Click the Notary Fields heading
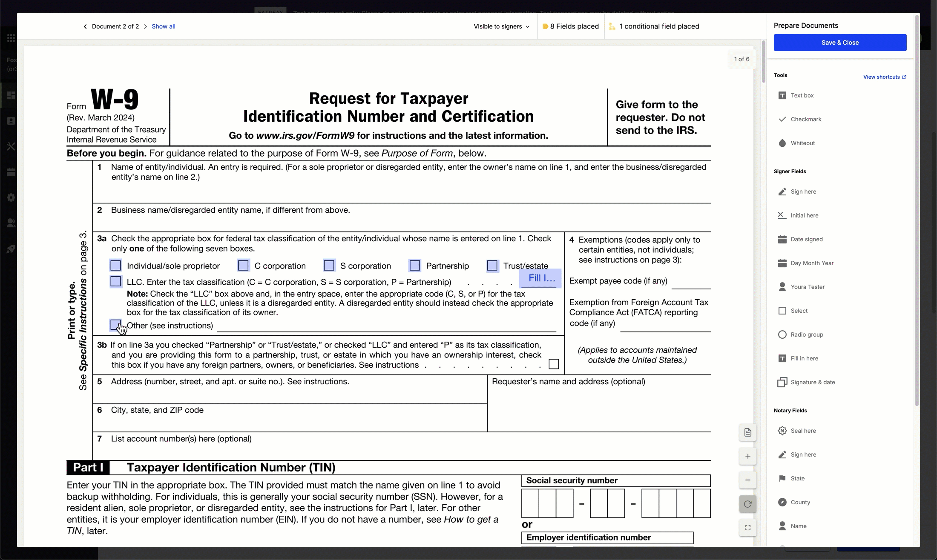This screenshot has height=560, width=937. 790,411
